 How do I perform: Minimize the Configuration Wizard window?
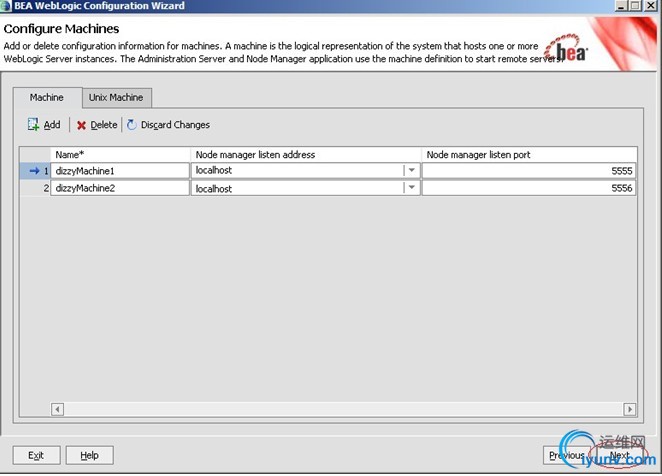click(621, 6)
